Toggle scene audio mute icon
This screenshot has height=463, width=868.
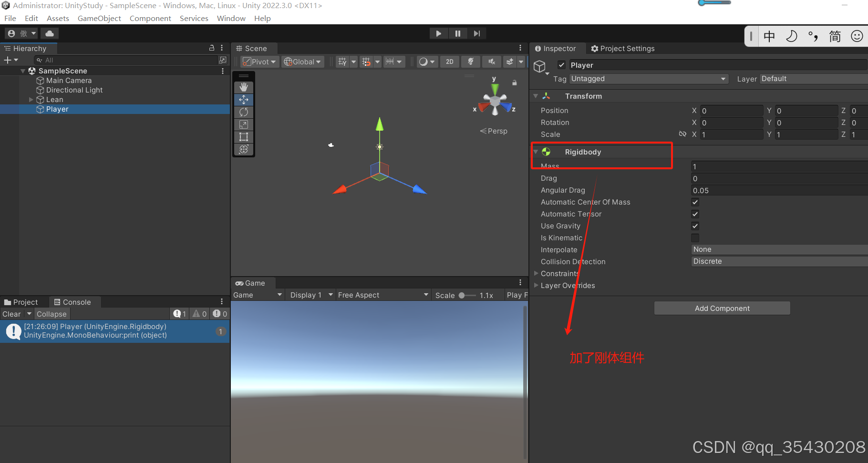tap(492, 62)
